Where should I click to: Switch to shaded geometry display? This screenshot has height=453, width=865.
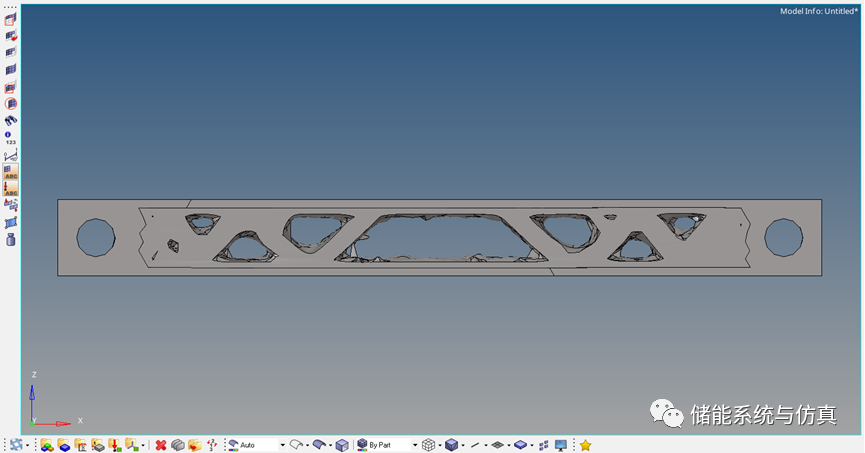[x=319, y=445]
